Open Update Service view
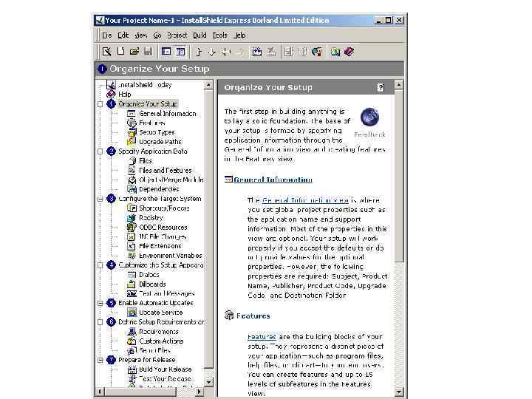532x399 pixels. (161, 313)
